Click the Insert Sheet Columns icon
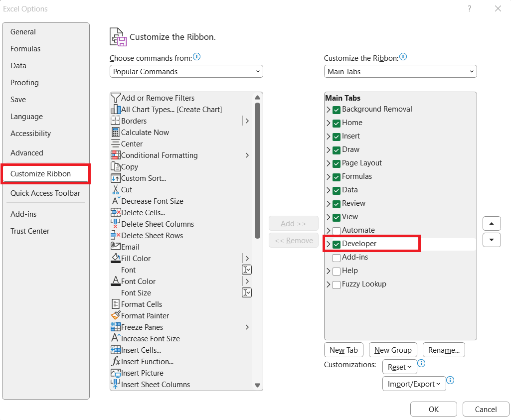The image size is (511, 420). [115, 384]
